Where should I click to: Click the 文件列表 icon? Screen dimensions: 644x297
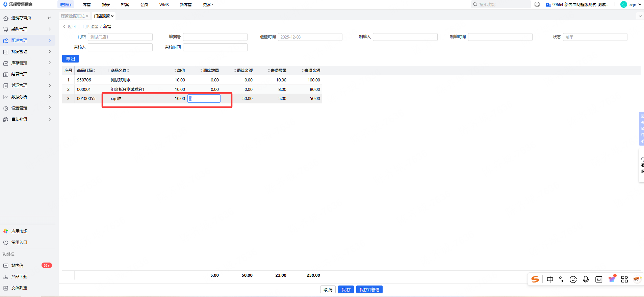tap(6, 288)
